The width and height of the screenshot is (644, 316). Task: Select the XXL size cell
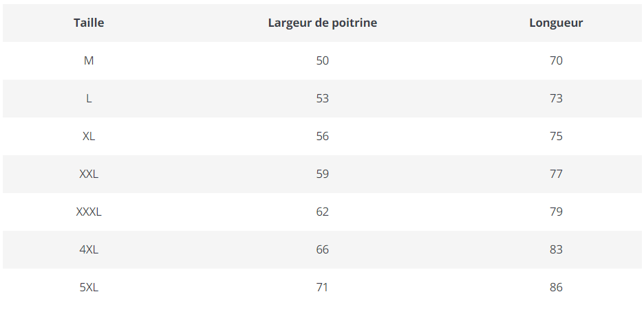pos(89,174)
